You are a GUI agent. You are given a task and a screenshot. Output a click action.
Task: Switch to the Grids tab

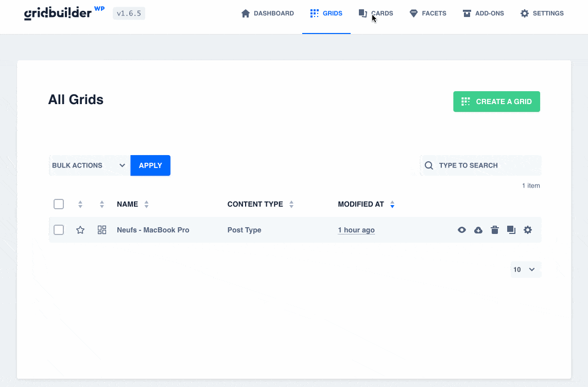point(326,13)
